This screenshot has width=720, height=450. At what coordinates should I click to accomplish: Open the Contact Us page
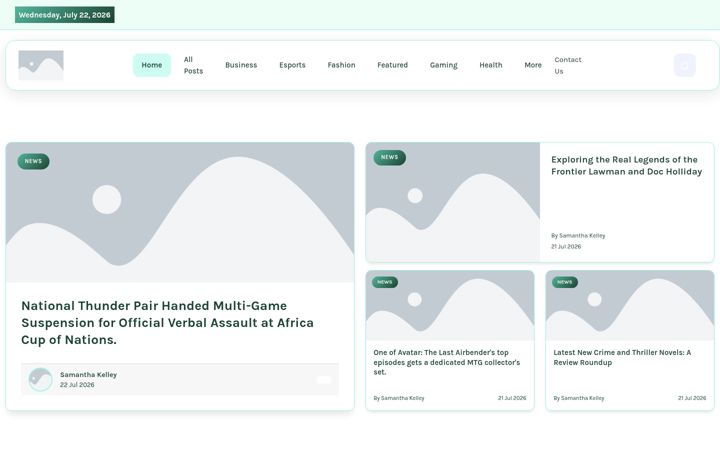(568, 65)
